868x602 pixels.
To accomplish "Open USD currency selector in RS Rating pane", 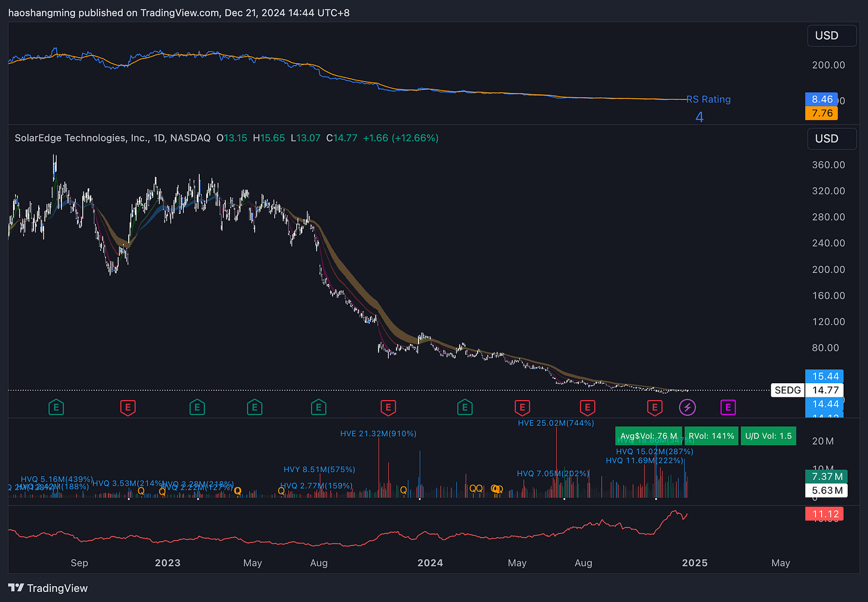I will tap(832, 36).
